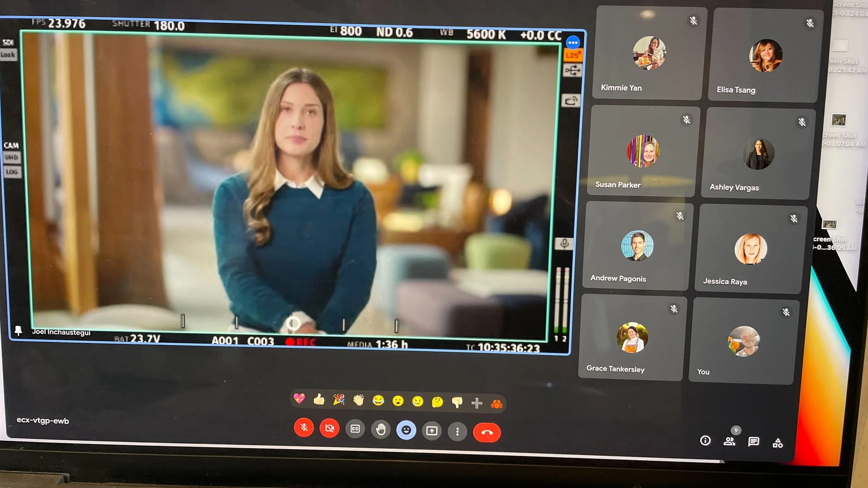Screen dimensions: 868x488
Task: Show the people list
Action: click(729, 441)
